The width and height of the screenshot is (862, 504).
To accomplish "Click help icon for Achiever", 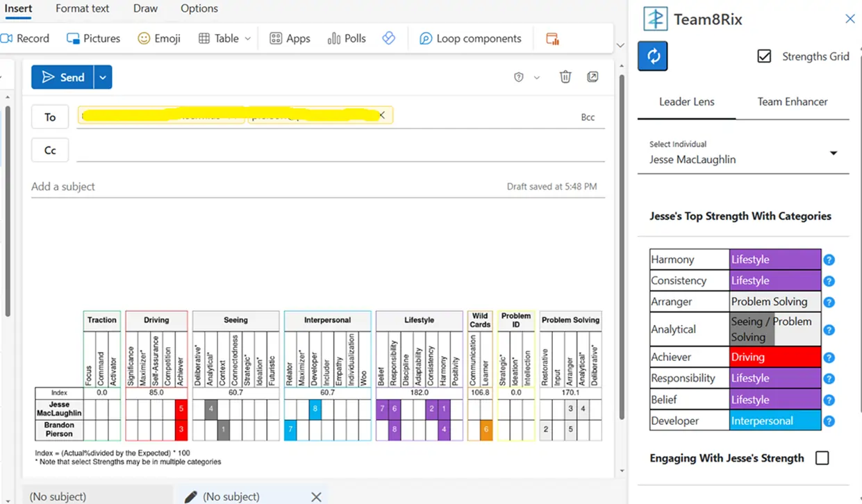I will point(829,358).
